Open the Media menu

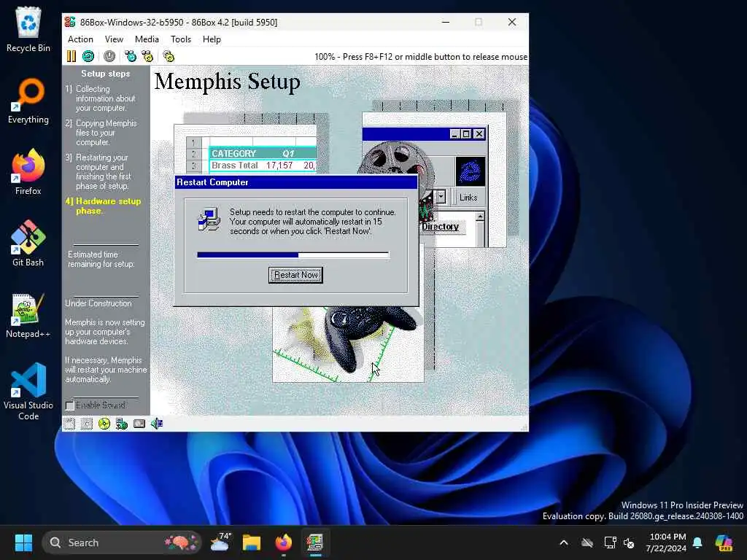point(147,39)
